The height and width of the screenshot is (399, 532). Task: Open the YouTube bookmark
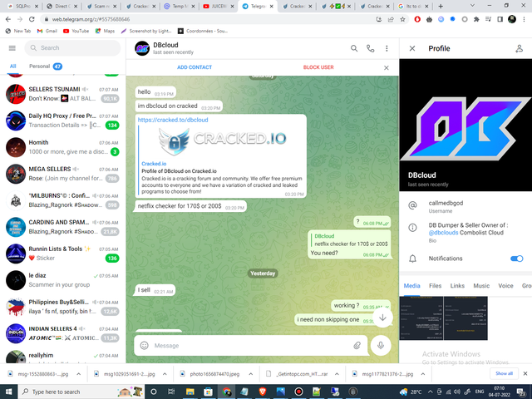coord(76,31)
